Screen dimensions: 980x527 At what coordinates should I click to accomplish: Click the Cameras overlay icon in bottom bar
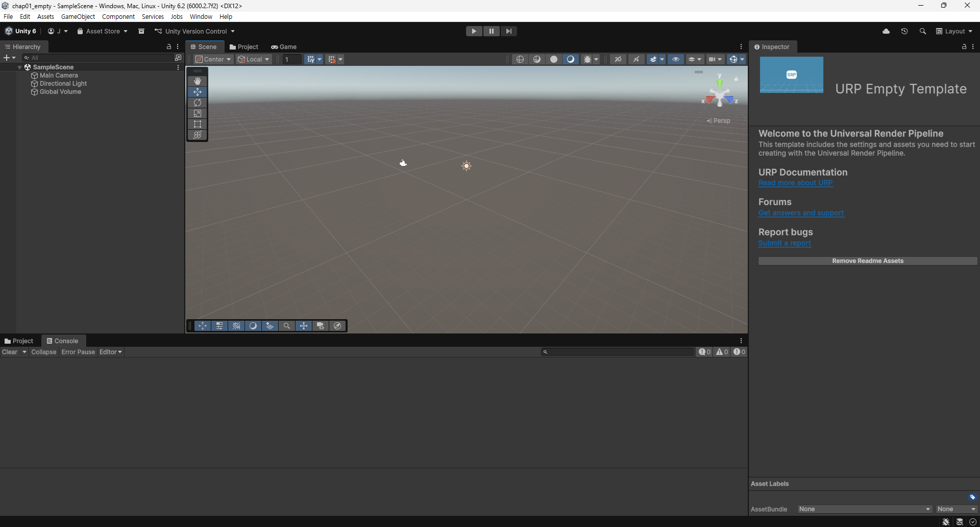point(321,326)
